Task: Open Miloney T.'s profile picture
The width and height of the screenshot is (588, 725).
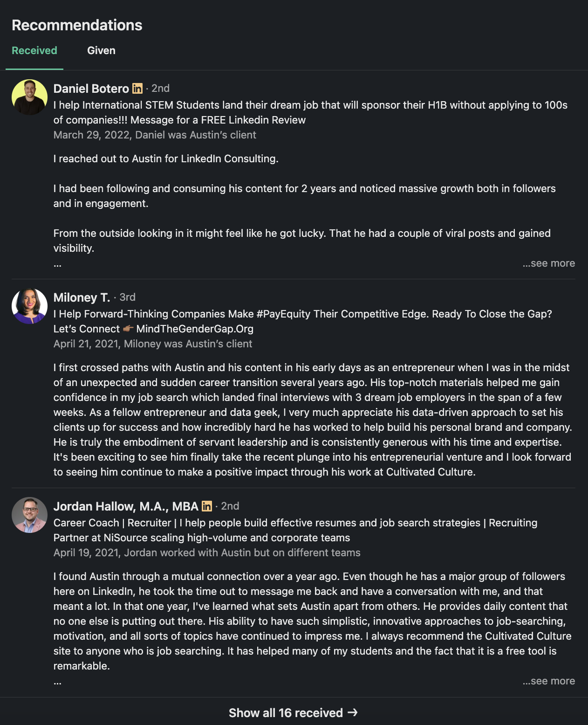Action: [x=29, y=306]
